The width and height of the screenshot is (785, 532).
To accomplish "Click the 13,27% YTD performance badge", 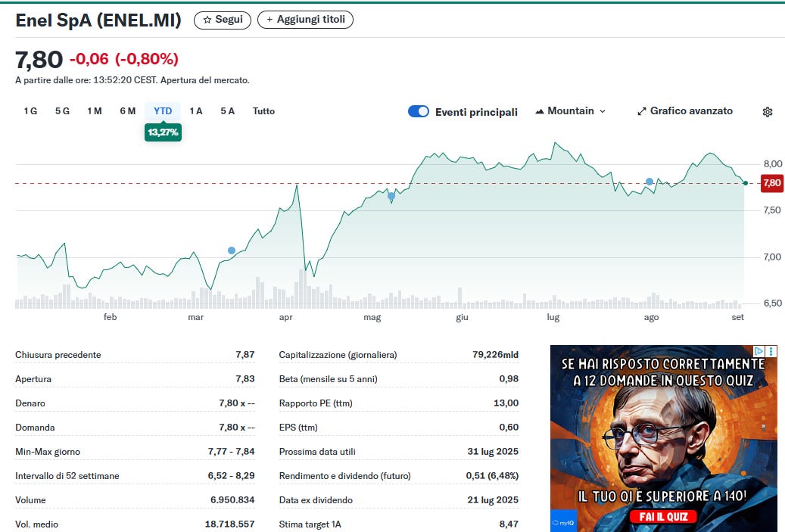I will coord(163,132).
